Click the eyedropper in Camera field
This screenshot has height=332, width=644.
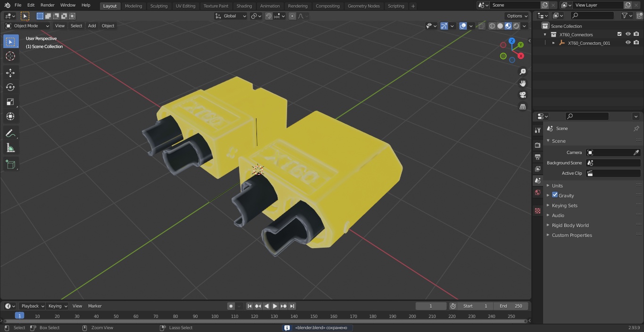[636, 153]
